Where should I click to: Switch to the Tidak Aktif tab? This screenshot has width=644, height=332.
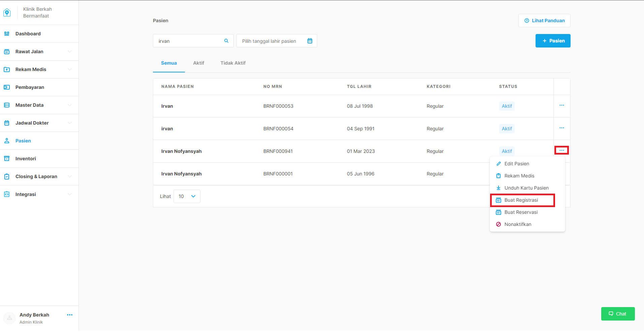pos(233,63)
